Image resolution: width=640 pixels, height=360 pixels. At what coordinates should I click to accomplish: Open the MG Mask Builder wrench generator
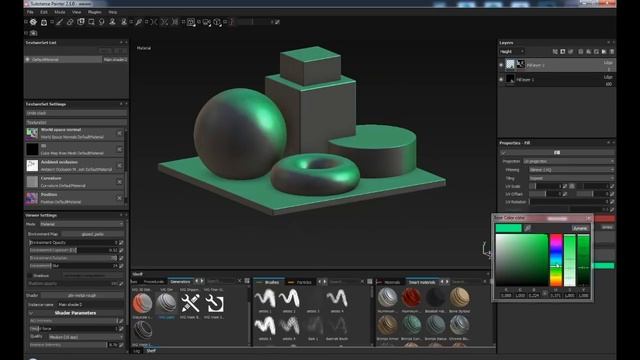tap(214, 303)
